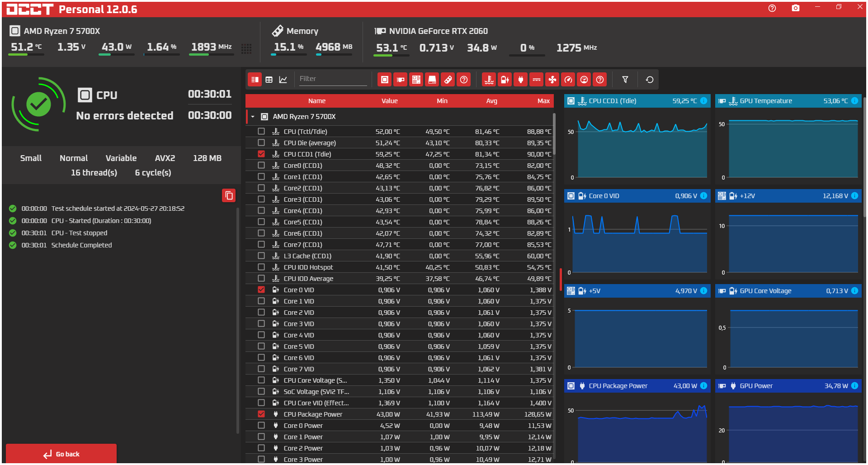Toggle the power plug sensor filter
Image resolution: width=868 pixels, height=465 pixels.
coord(521,80)
